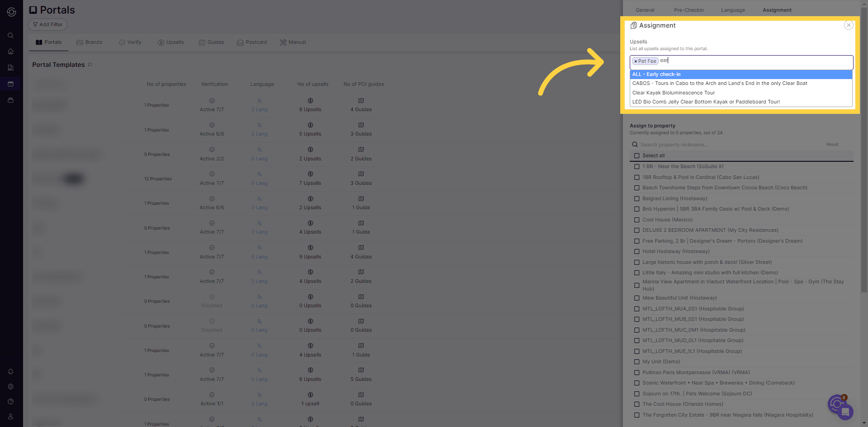Open the help question-mark icon
This screenshot has height=427, width=868.
10,401
